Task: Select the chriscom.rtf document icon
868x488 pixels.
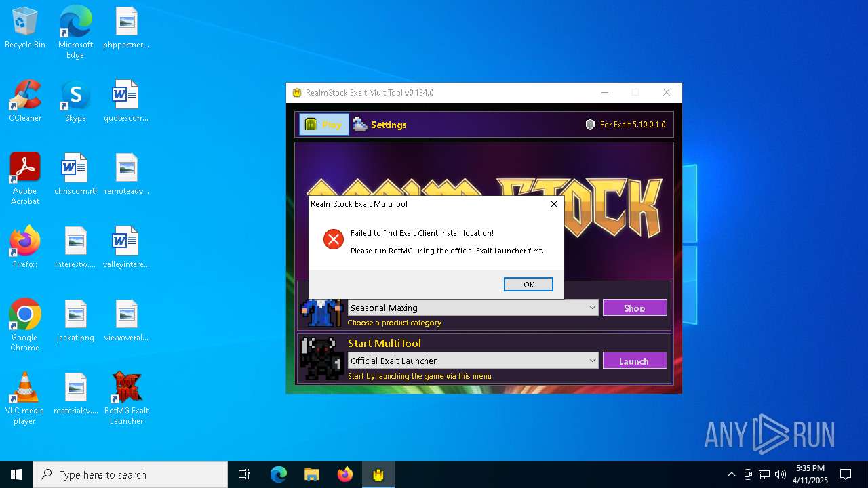Action: [75, 175]
